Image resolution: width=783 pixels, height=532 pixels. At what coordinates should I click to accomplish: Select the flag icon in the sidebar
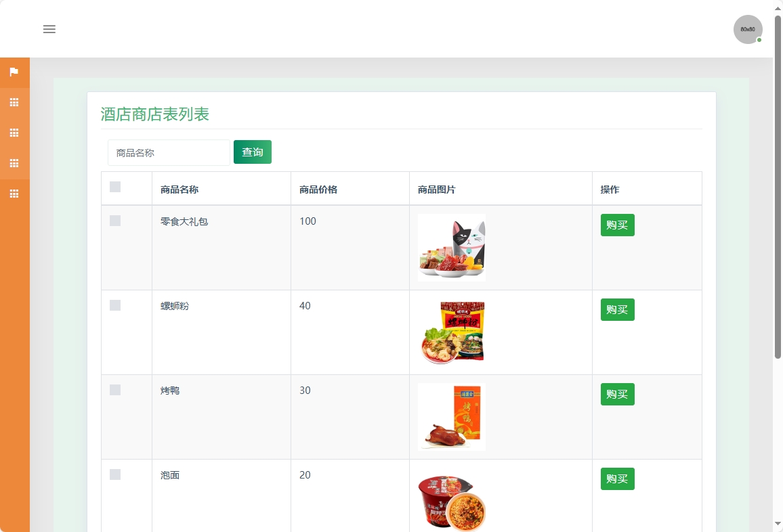(14, 72)
